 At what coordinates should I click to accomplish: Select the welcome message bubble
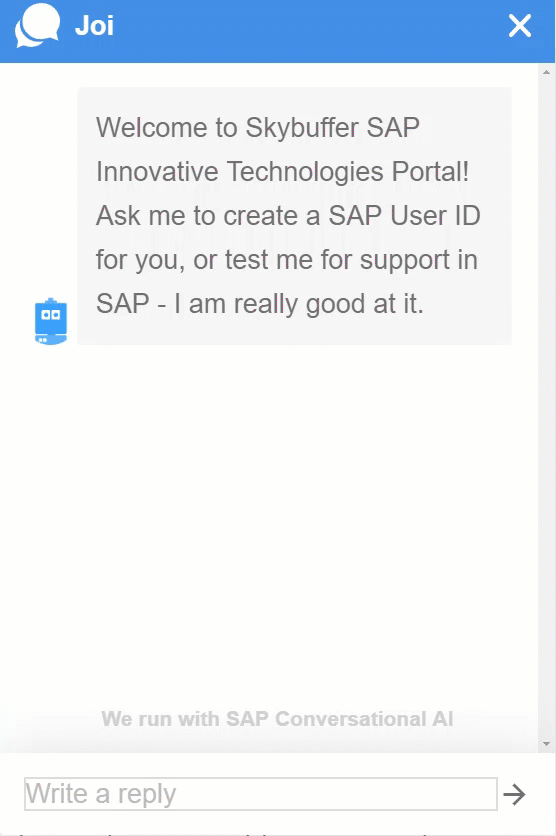(x=294, y=216)
